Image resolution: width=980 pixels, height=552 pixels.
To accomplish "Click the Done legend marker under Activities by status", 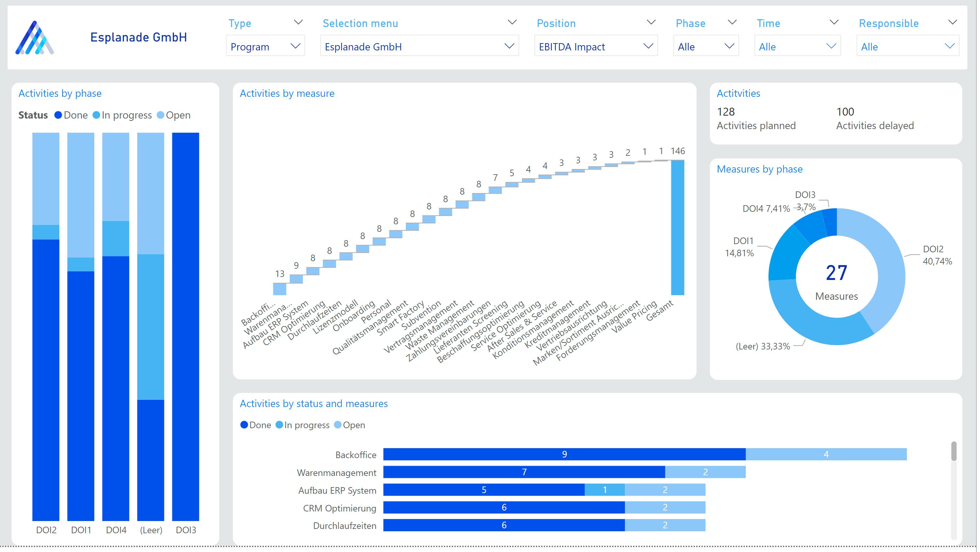I will click(244, 425).
